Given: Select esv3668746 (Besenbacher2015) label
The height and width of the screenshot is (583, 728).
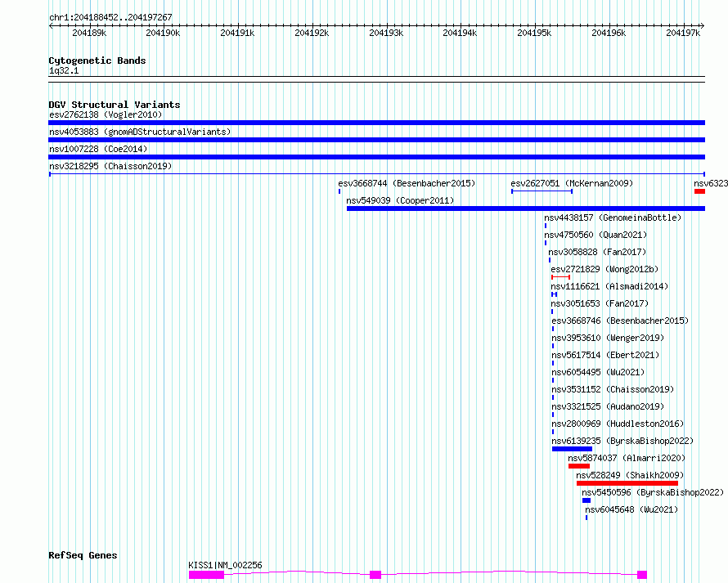Looking at the screenshot, I should [x=620, y=321].
